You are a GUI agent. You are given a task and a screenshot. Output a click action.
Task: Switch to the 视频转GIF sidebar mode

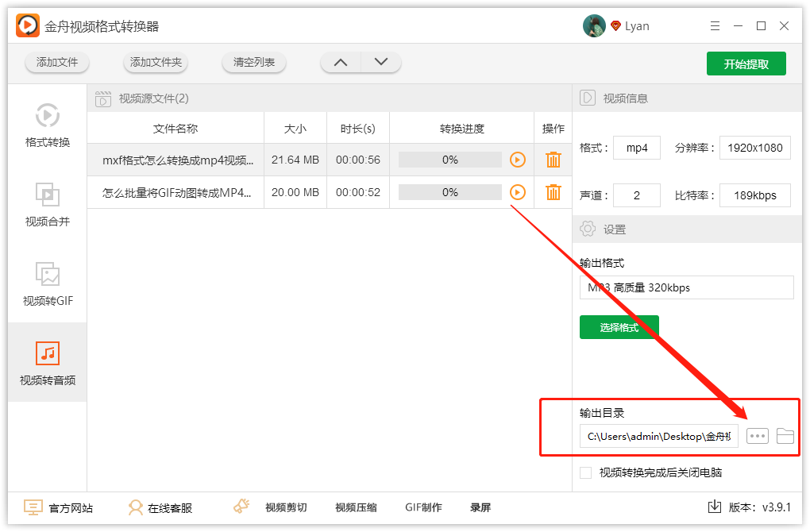(48, 283)
